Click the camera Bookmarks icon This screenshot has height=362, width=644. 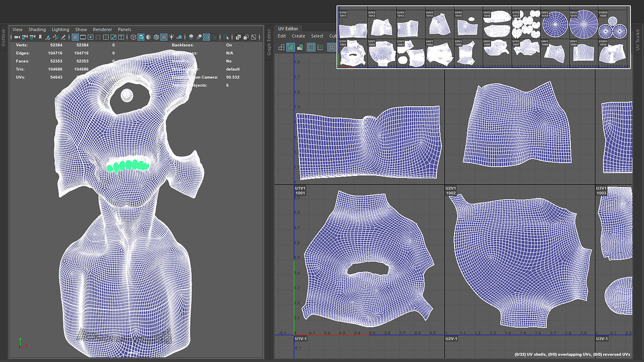[40, 37]
